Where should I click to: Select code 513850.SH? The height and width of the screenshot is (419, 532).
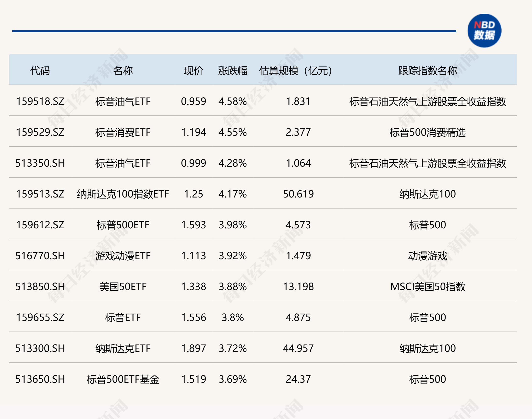coord(40,286)
